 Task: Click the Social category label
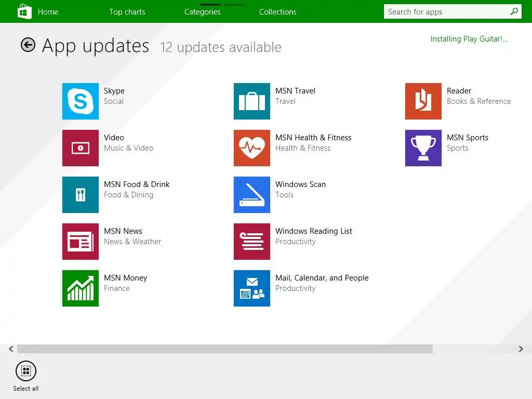tap(114, 101)
